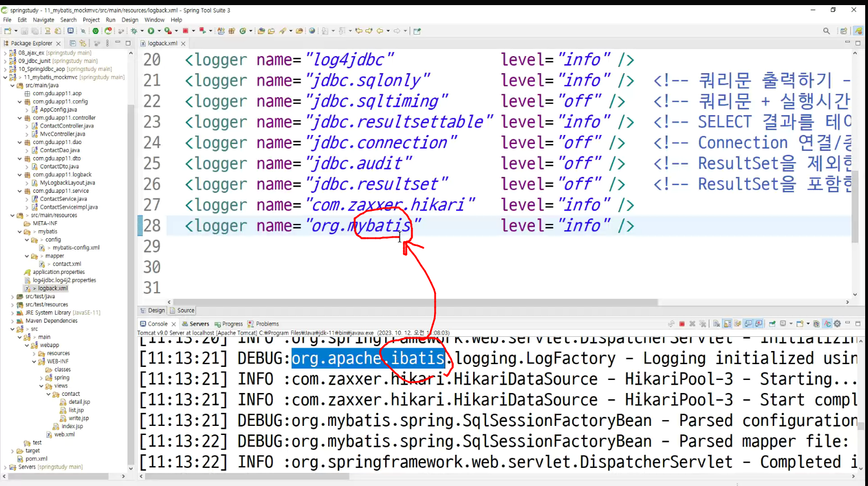Viewport: 868px width, 486px height.
Task: Open the Window menu
Action: pyautogui.click(x=154, y=20)
